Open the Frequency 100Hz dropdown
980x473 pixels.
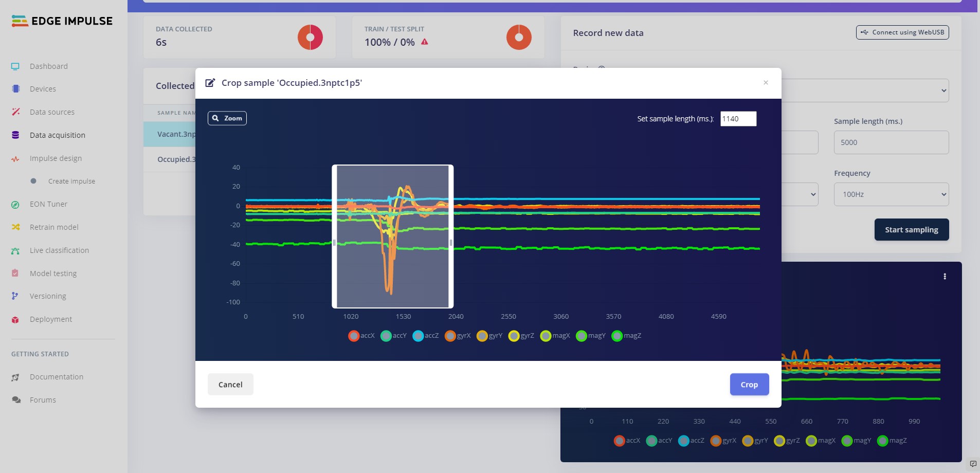coord(891,194)
